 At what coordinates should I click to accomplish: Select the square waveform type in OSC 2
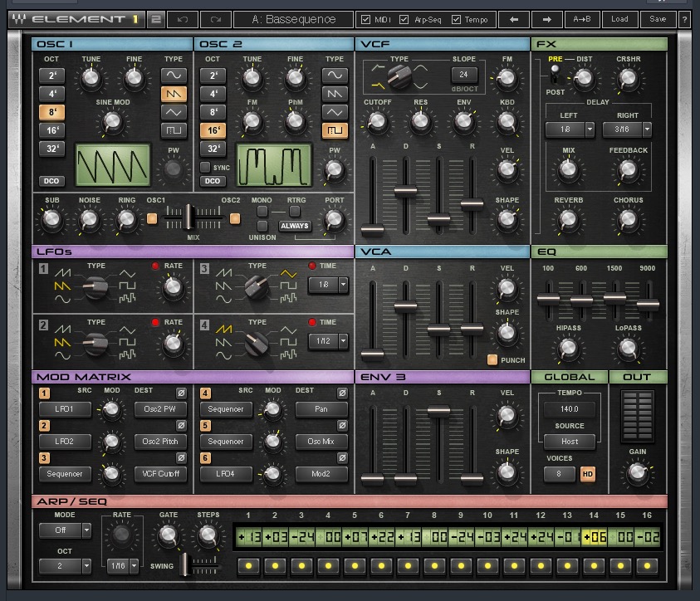point(335,131)
